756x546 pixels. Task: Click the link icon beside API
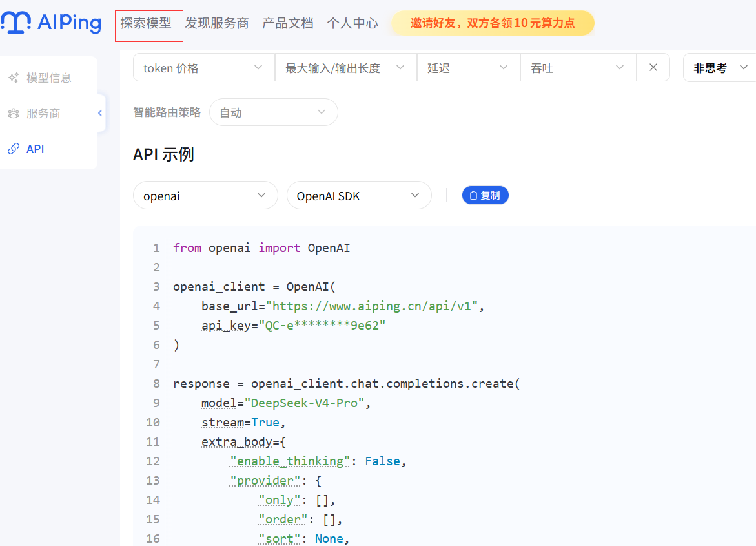pos(14,149)
